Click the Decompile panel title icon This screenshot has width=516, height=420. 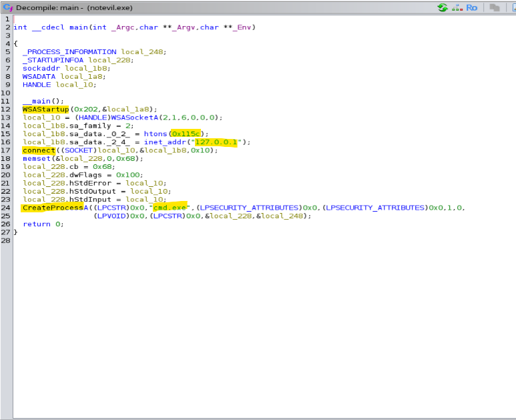8,7
